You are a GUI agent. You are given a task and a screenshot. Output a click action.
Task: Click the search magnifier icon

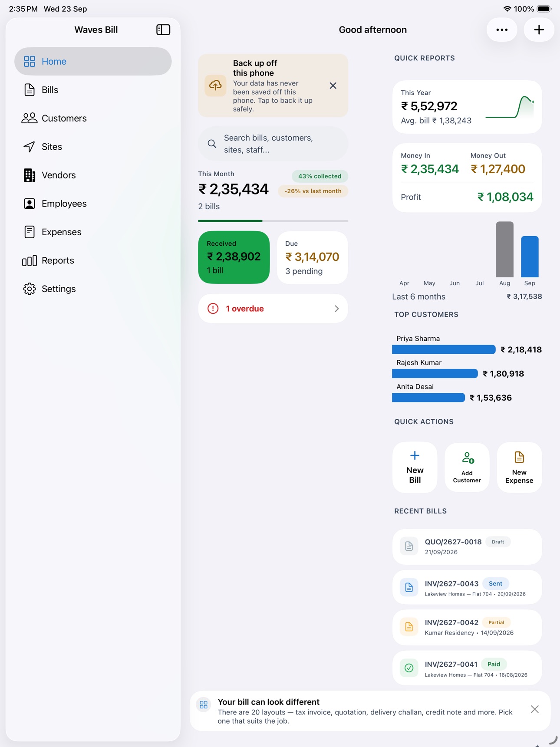[212, 144]
